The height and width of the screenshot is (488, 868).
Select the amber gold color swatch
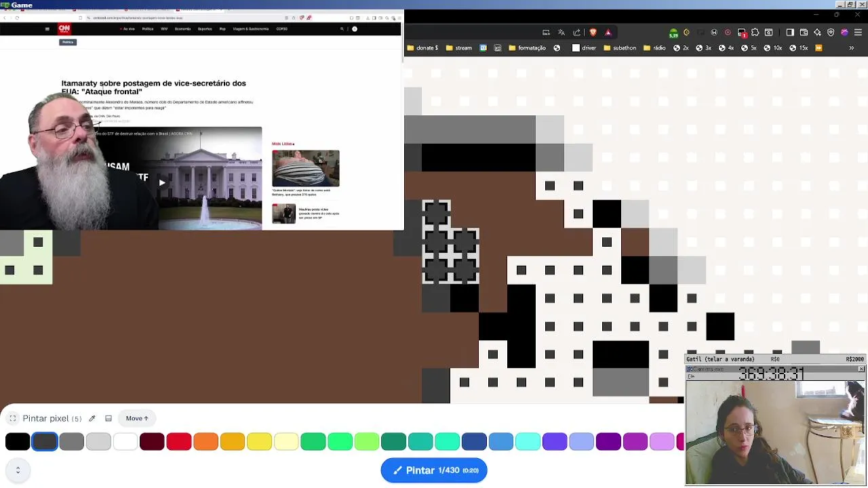point(233,442)
